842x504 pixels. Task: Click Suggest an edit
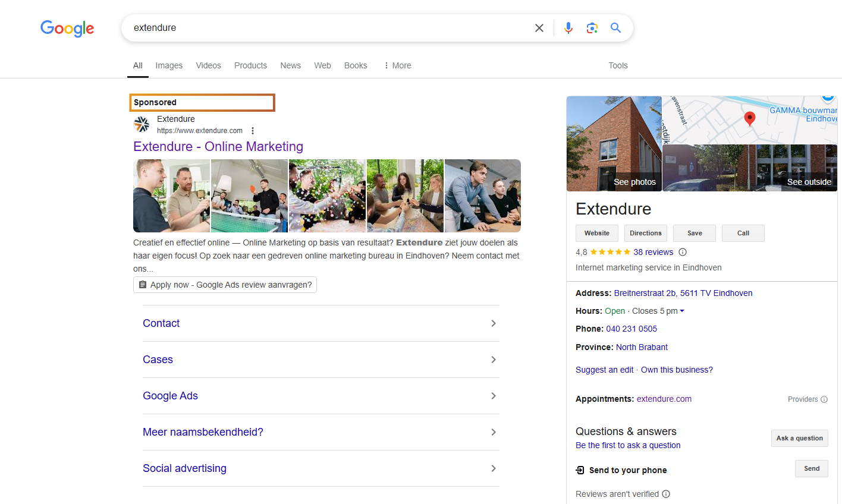pos(604,370)
